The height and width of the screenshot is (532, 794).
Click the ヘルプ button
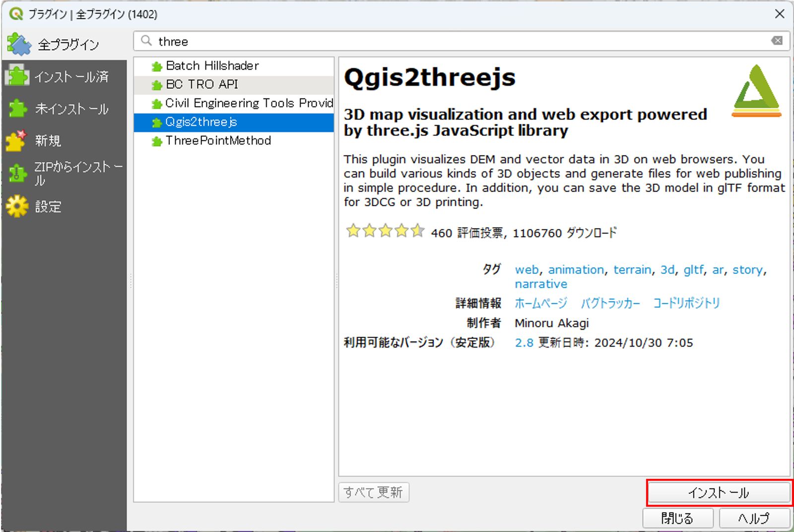[x=754, y=519]
